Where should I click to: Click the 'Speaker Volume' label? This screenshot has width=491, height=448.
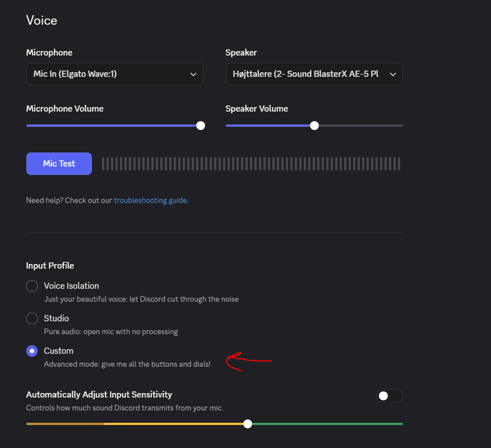tap(257, 109)
